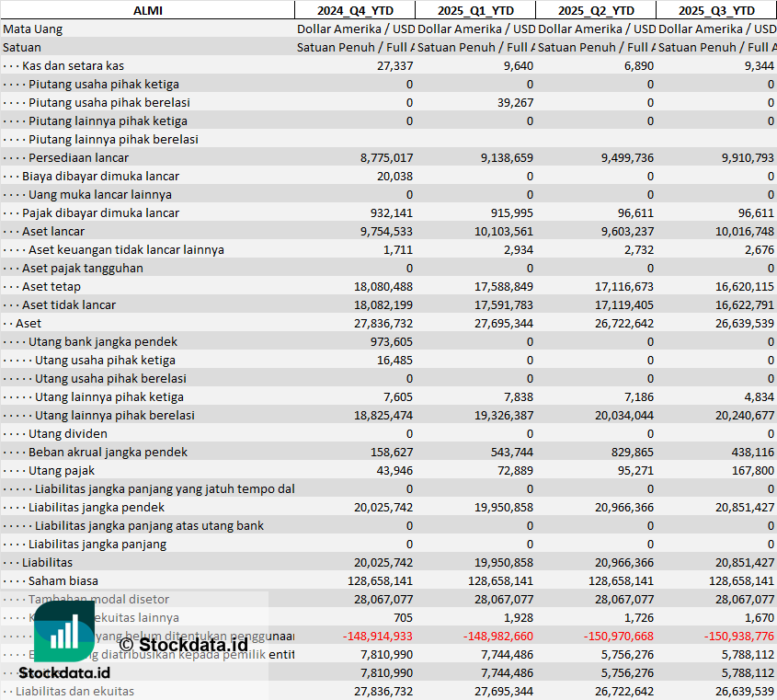Select the Liabilitas dan ekuitas row label

click(74, 691)
